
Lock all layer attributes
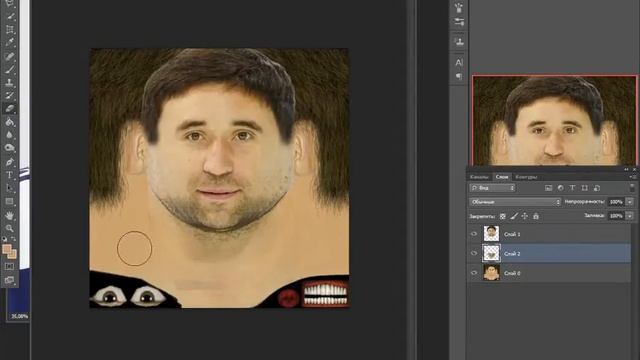coord(536,216)
